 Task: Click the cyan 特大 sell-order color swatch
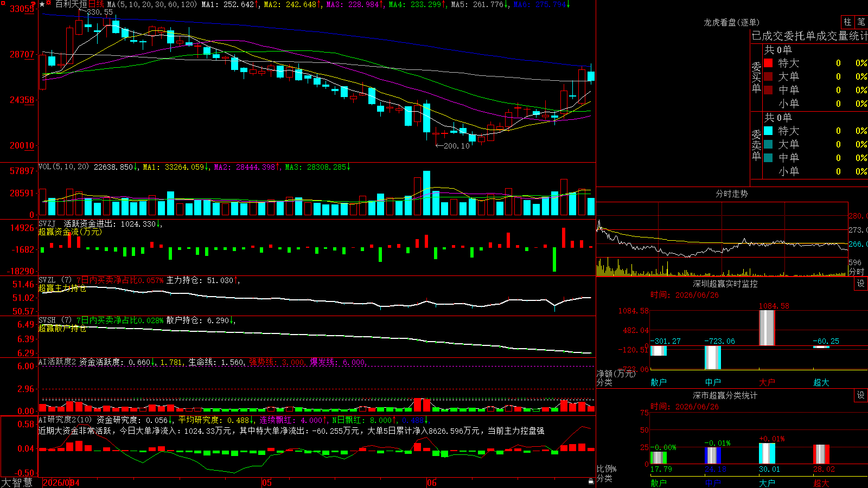tap(768, 131)
